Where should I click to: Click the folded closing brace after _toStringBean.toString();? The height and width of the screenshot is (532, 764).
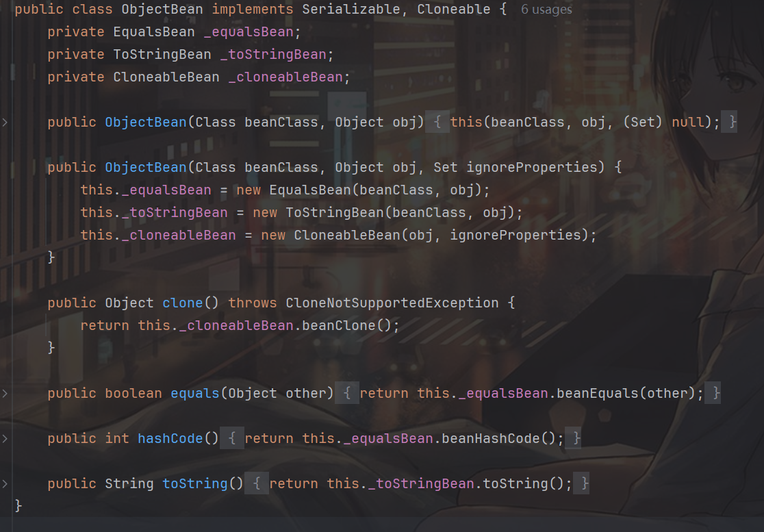pyautogui.click(x=585, y=484)
